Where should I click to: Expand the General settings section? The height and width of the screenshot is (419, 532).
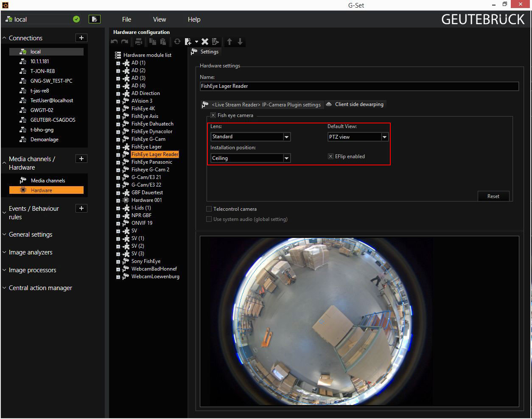(4, 235)
